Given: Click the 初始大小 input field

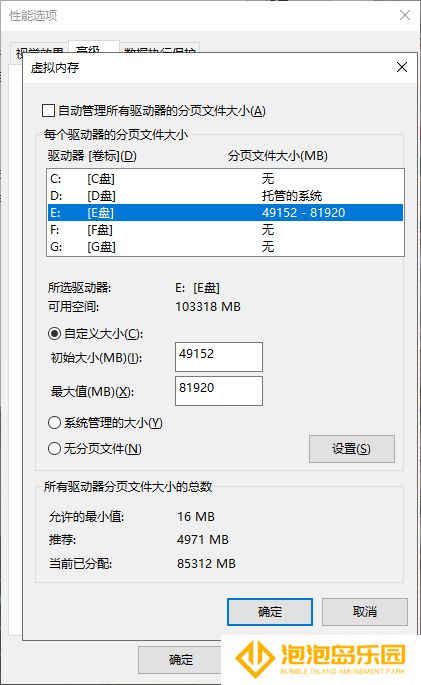Looking at the screenshot, I should coord(219,357).
